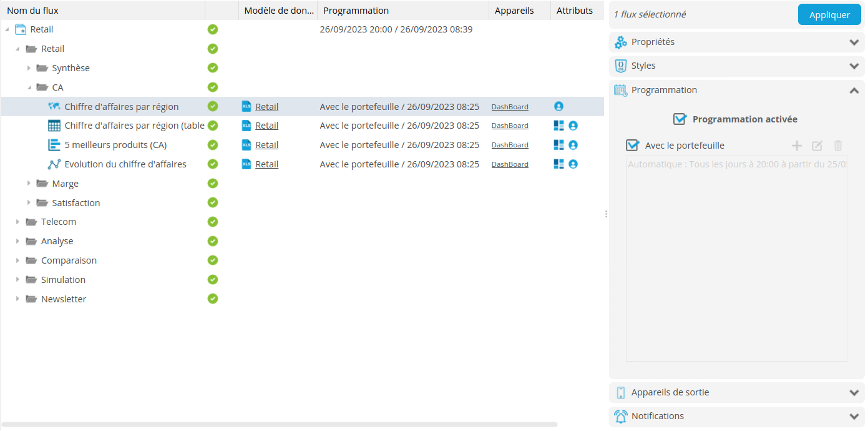Sort by Programmation column header
Viewport: 868px width, 431px height.
coord(356,11)
